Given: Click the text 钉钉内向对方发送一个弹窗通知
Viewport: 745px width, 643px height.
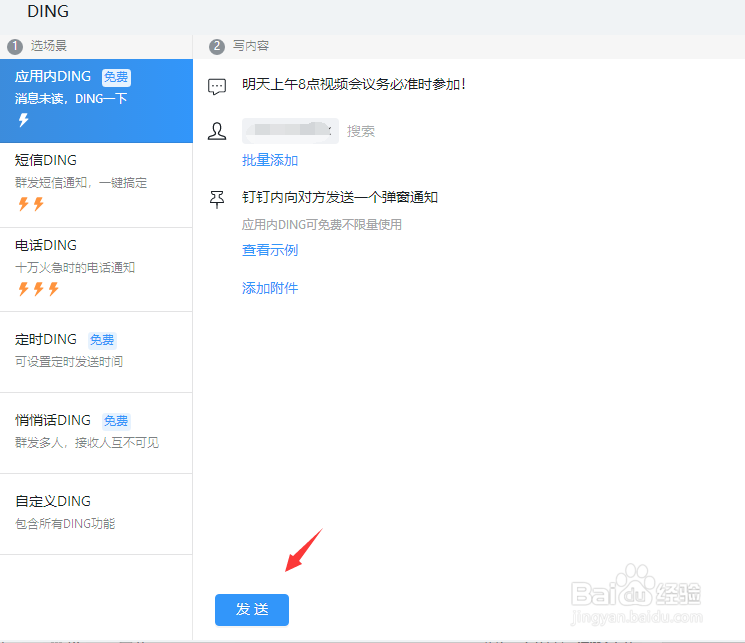Looking at the screenshot, I should coord(340,197).
